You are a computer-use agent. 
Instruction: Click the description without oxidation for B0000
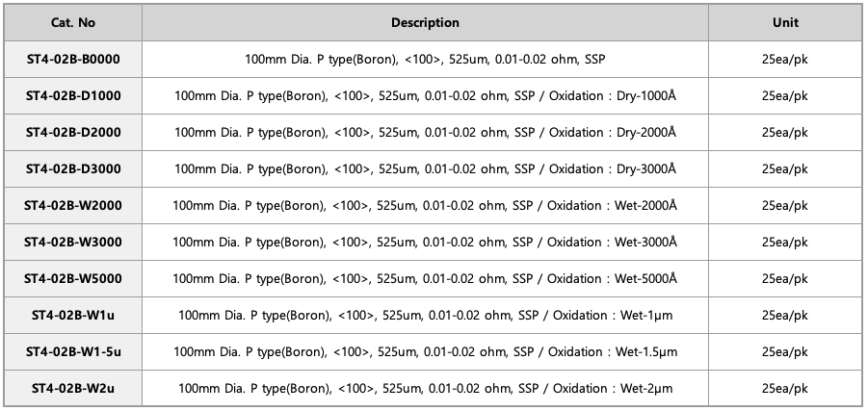[425, 59]
